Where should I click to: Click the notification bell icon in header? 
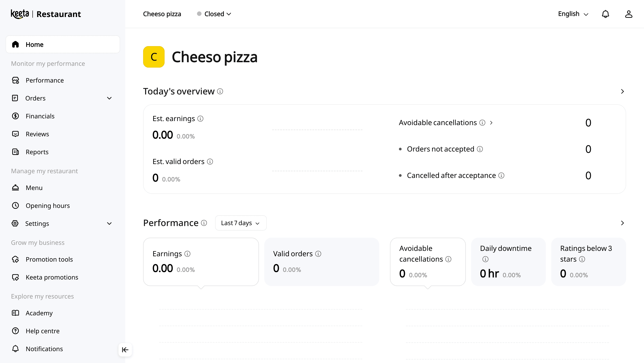coord(605,14)
